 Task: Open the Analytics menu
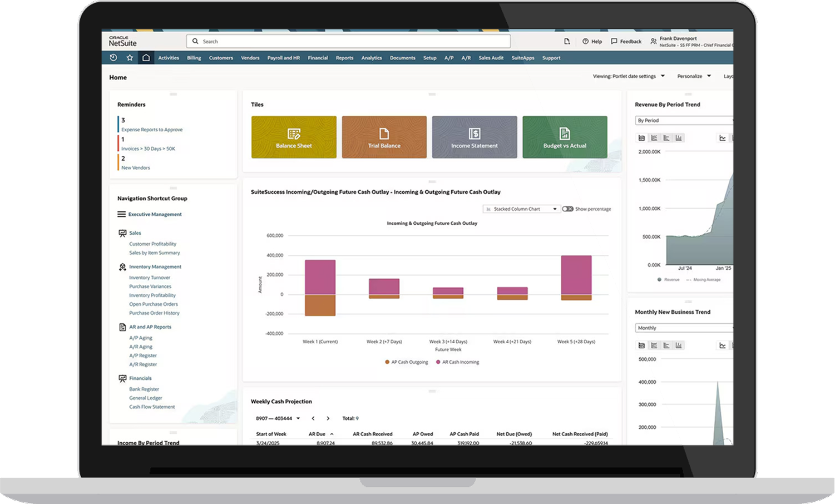click(x=371, y=57)
